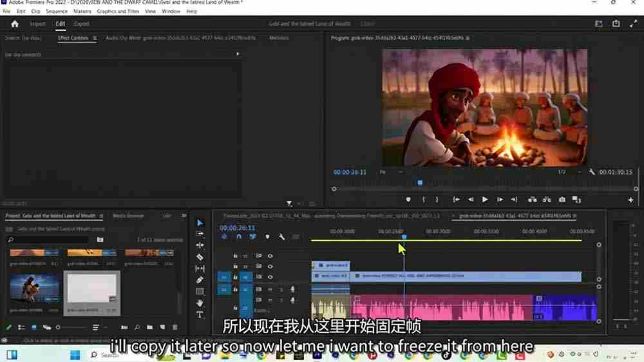Select the Type tool

200,315
